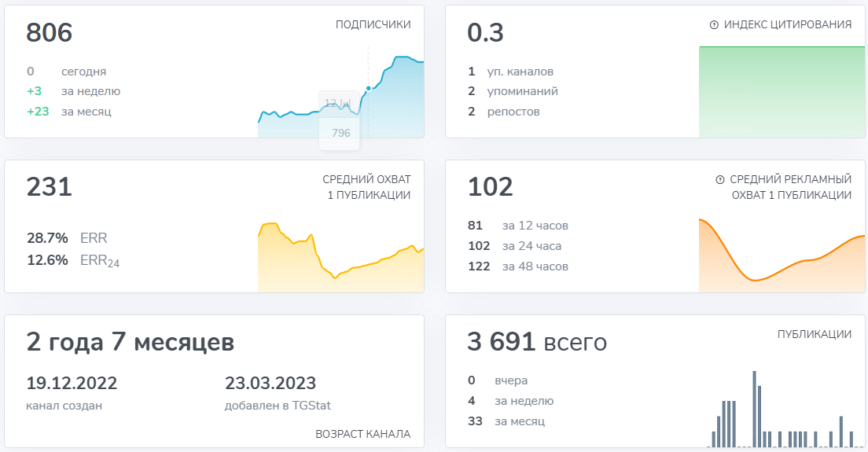This screenshot has width=868, height=452.
Task: Click the 3 691 всего publications total
Action: tap(537, 342)
